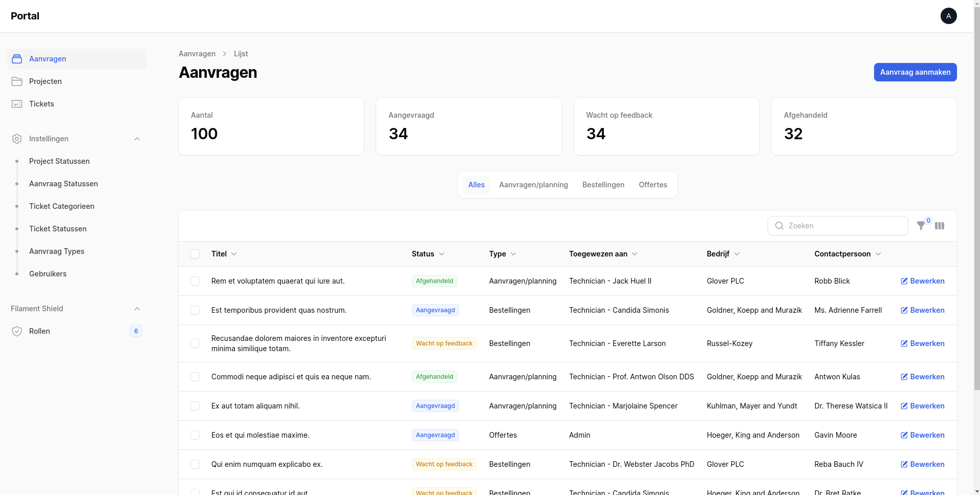Click the search magnifier icon
This screenshot has height=495, width=980.
pyautogui.click(x=779, y=226)
